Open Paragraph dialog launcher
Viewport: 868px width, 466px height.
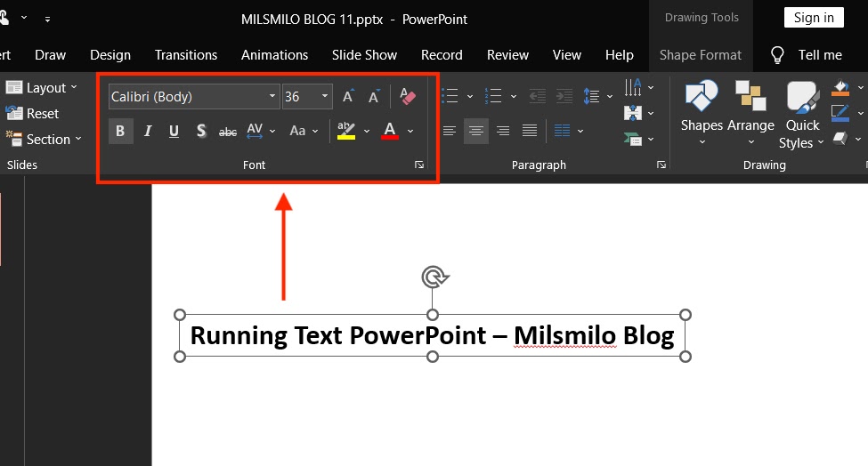pos(661,165)
